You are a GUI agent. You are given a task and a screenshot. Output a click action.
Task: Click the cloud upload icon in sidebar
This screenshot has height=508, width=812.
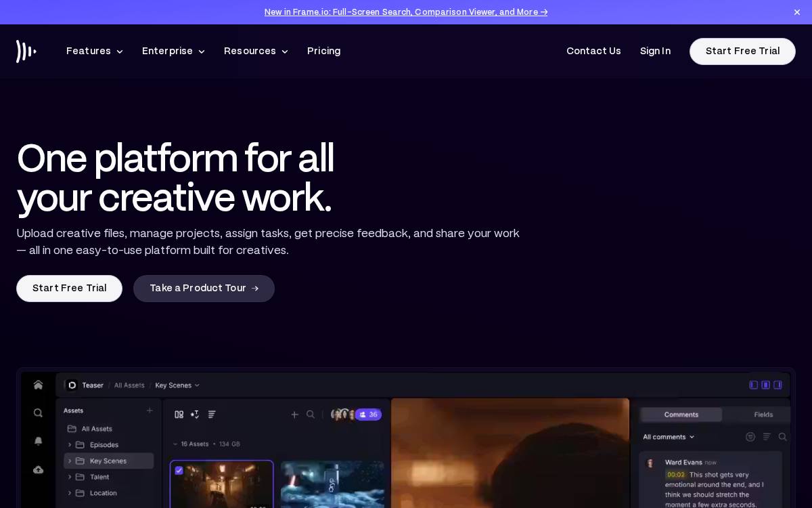point(38,469)
